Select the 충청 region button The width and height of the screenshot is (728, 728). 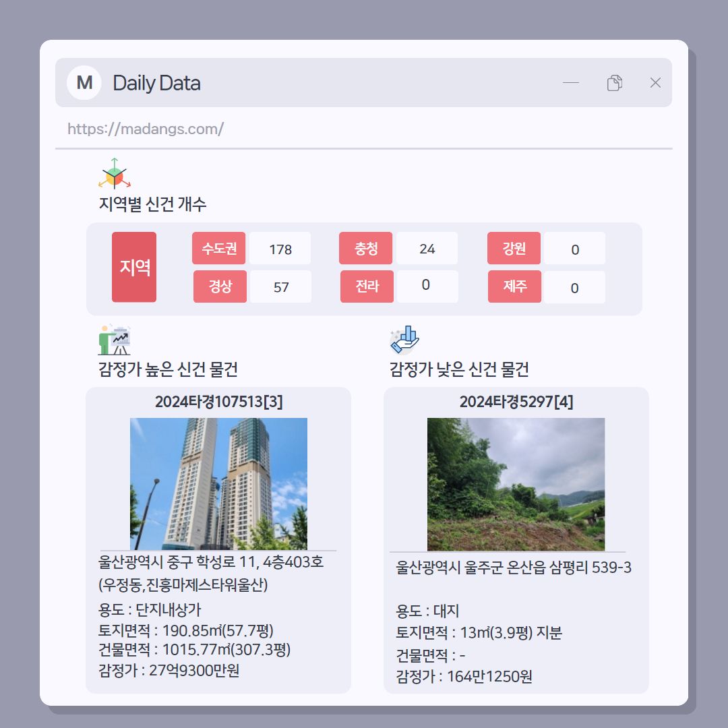point(366,248)
